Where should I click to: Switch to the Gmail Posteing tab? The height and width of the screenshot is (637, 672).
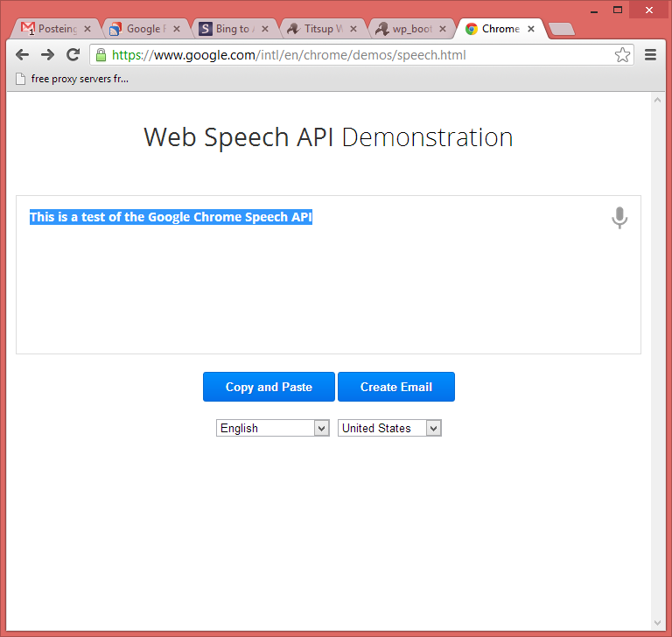[x=52, y=29]
